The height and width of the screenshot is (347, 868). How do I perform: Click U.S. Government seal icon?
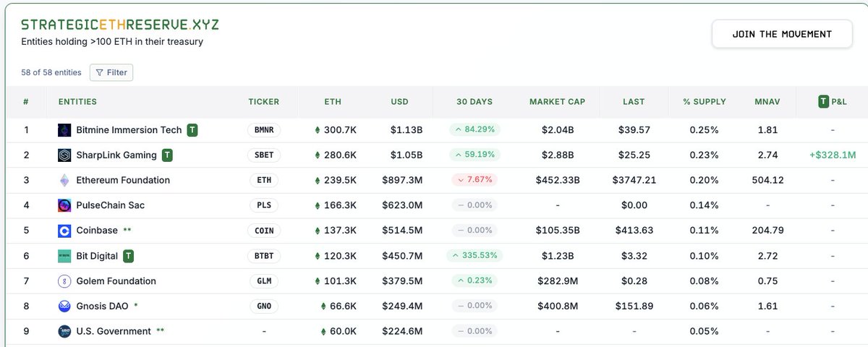click(x=64, y=331)
